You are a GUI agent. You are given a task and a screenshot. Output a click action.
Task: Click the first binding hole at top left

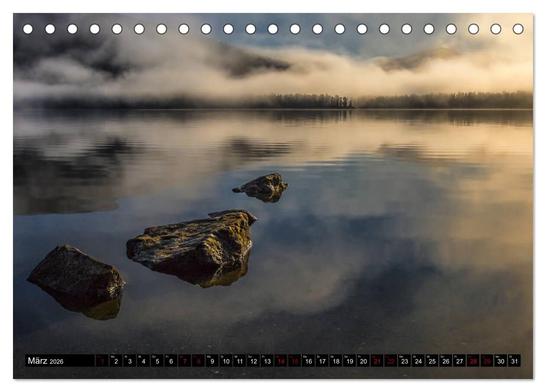tap(28, 29)
